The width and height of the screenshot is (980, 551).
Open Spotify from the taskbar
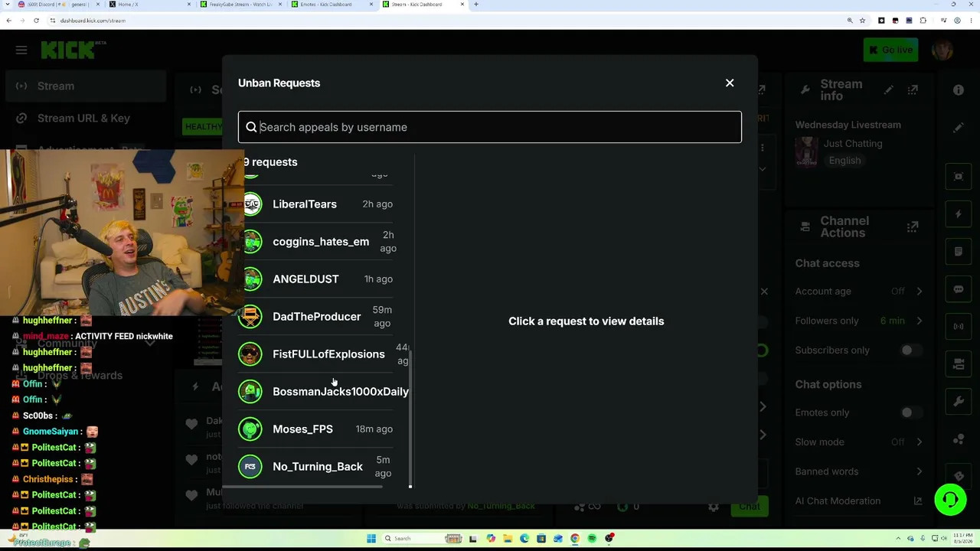point(592,539)
